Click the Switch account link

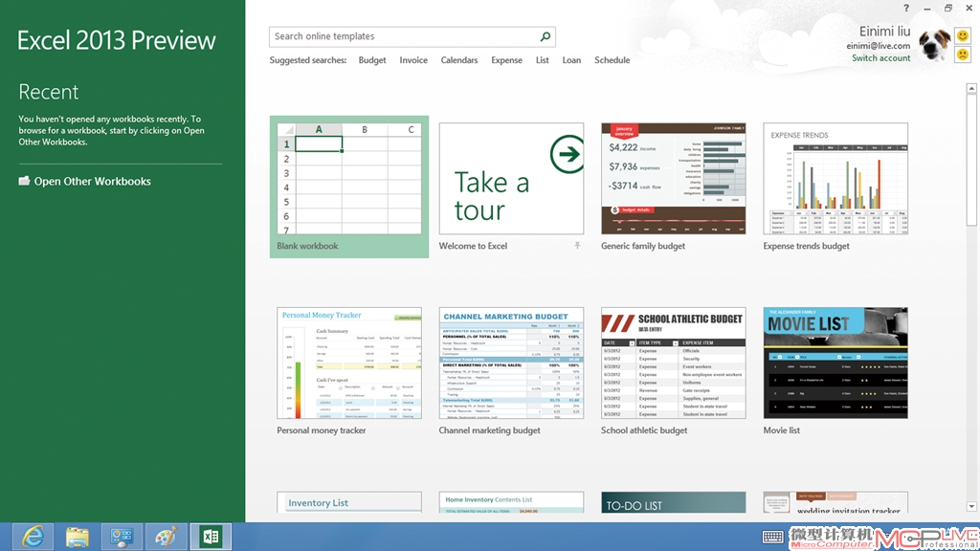(880, 58)
